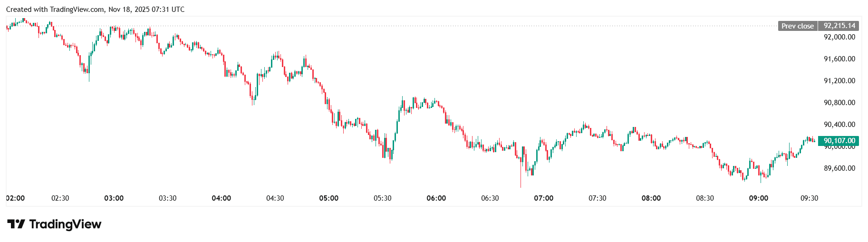Screen dimensions: 868x242
Task: Click the 02:00 time axis label
Action: [x=15, y=198]
